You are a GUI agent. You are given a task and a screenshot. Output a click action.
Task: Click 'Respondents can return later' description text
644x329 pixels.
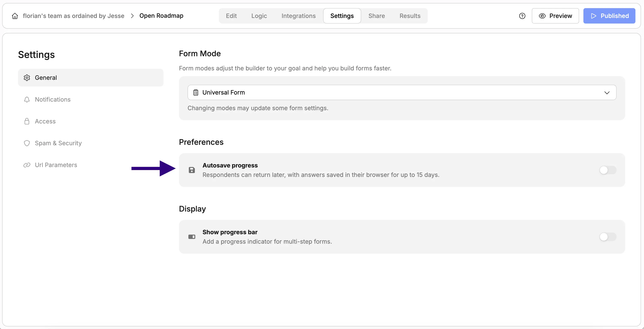pos(321,175)
